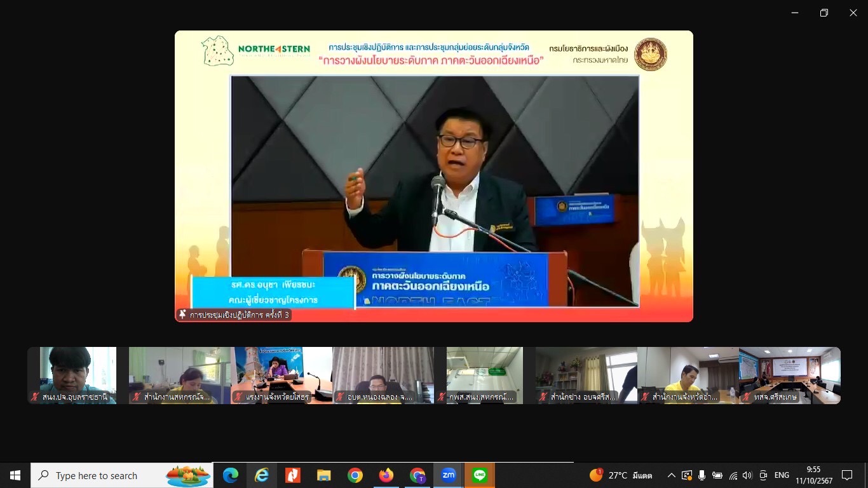868x488 pixels.
Task: Open the 27°C weather widget
Action: pos(621,475)
